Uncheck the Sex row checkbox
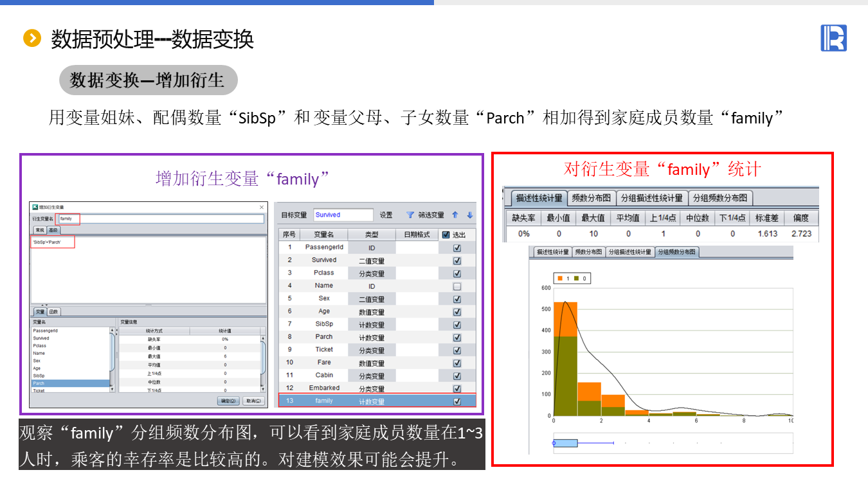Screen dimensions: 868x488 pos(457,299)
